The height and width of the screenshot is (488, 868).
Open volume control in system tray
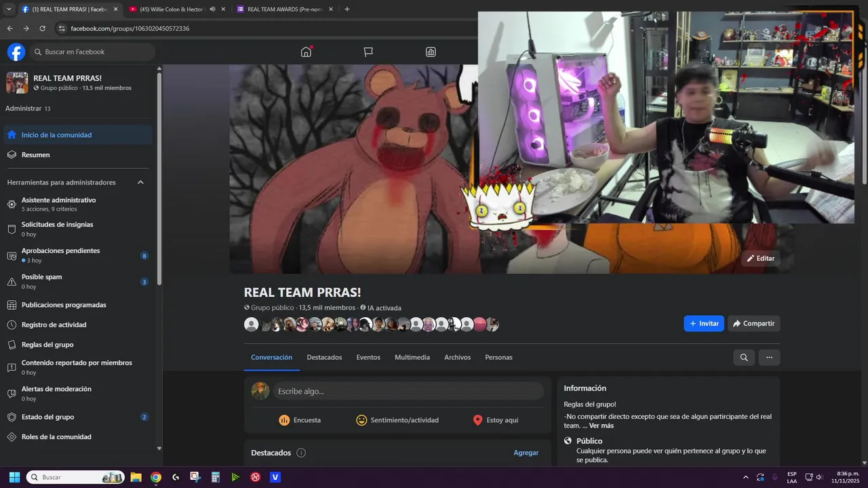819,477
